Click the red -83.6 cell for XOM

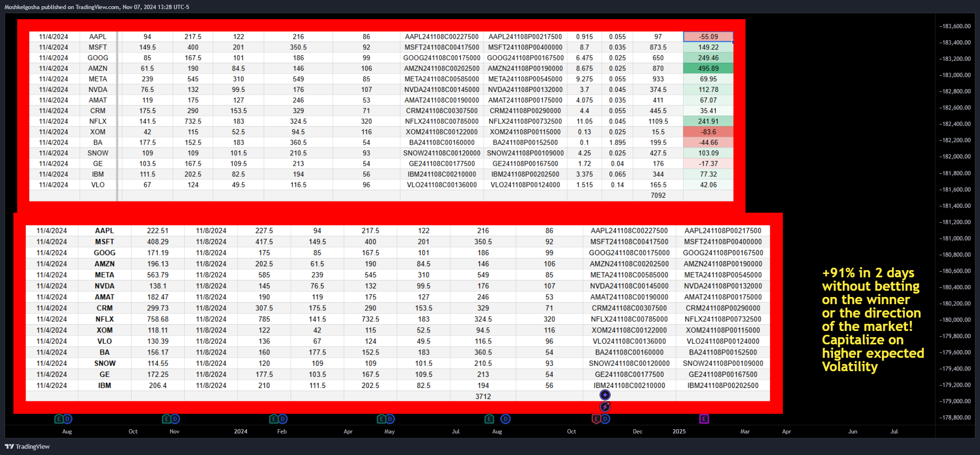tap(708, 132)
